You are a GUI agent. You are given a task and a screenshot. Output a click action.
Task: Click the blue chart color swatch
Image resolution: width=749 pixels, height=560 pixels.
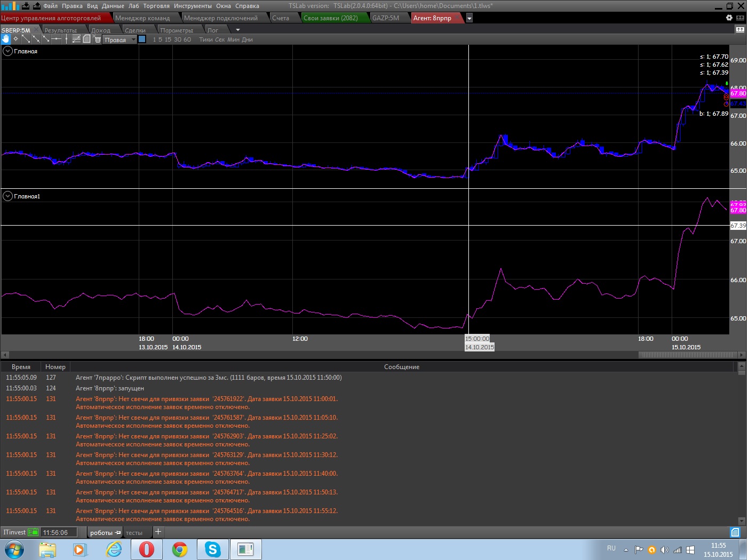click(142, 39)
